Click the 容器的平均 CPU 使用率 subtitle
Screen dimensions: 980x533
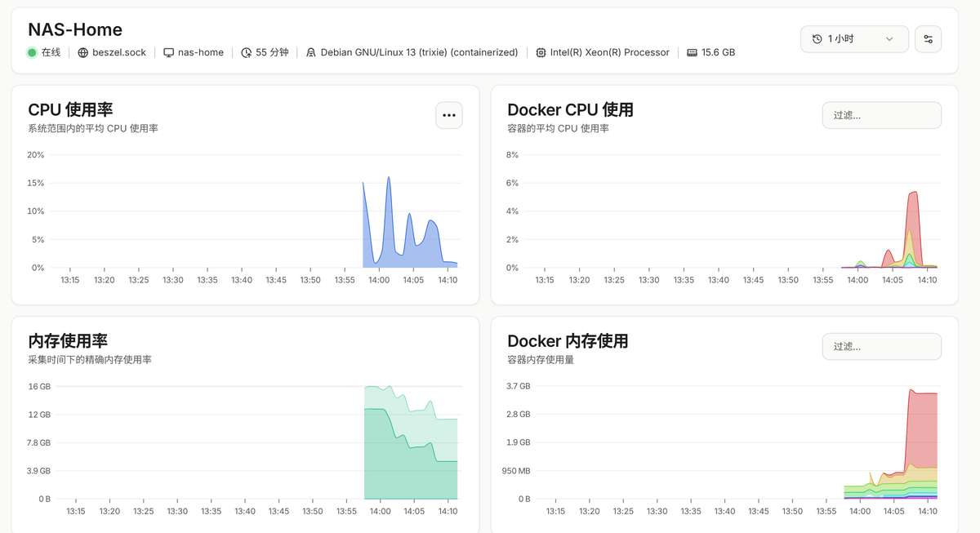558,129
